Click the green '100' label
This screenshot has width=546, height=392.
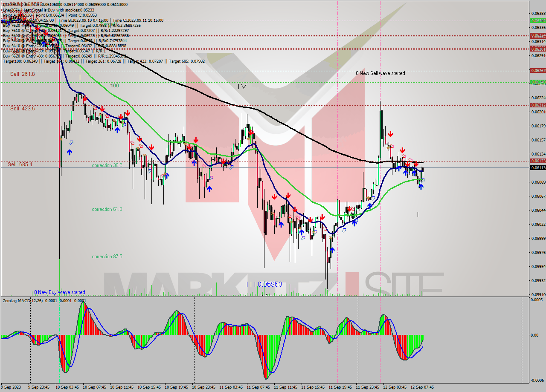click(x=115, y=86)
